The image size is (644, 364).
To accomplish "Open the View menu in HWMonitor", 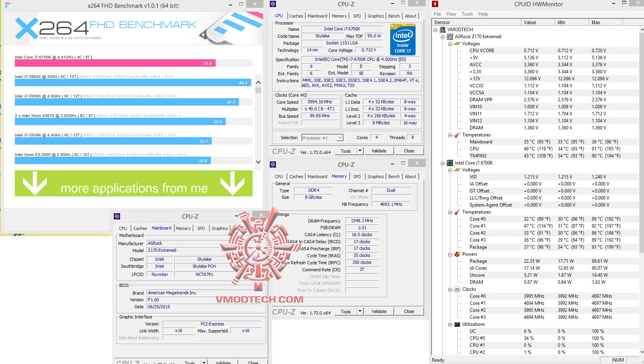I will 451,14.
